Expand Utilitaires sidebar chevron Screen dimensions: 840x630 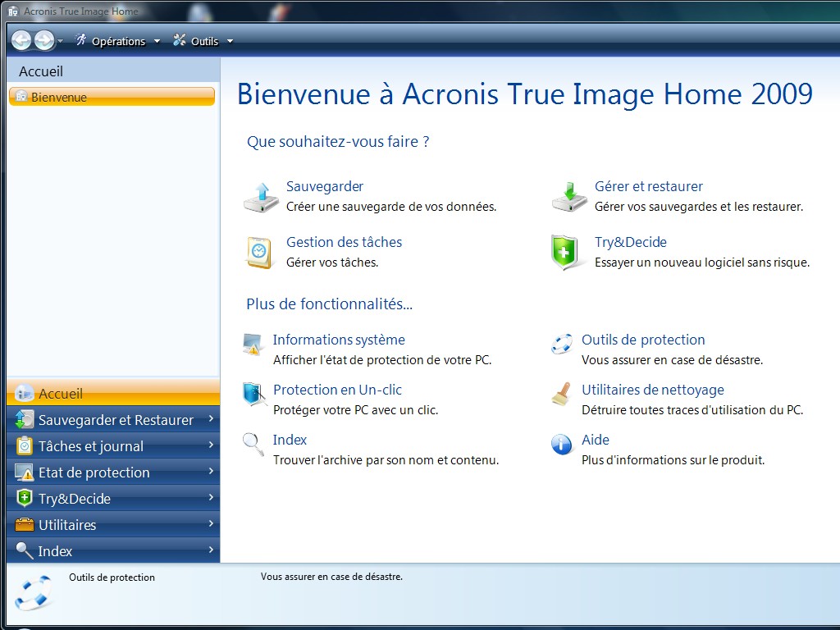(211, 523)
